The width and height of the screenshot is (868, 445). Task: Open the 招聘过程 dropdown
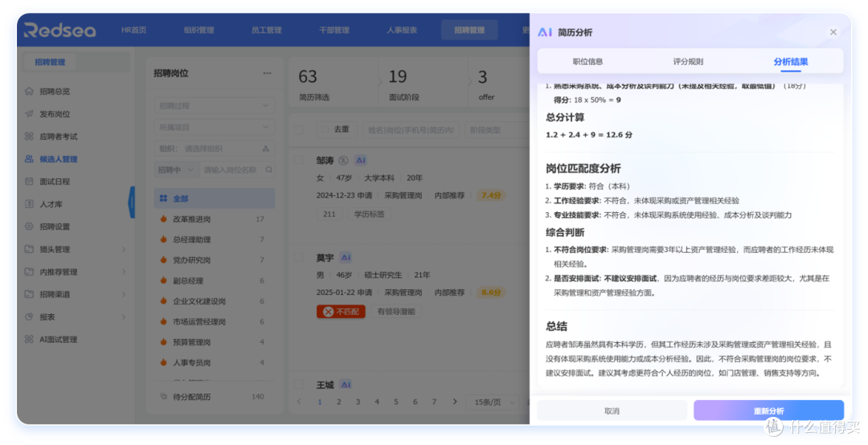[x=215, y=105]
